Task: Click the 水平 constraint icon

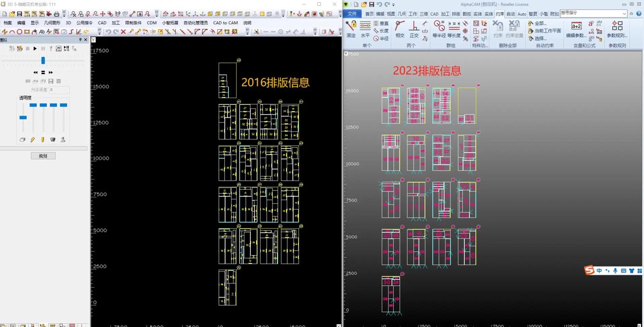Action: [365, 29]
